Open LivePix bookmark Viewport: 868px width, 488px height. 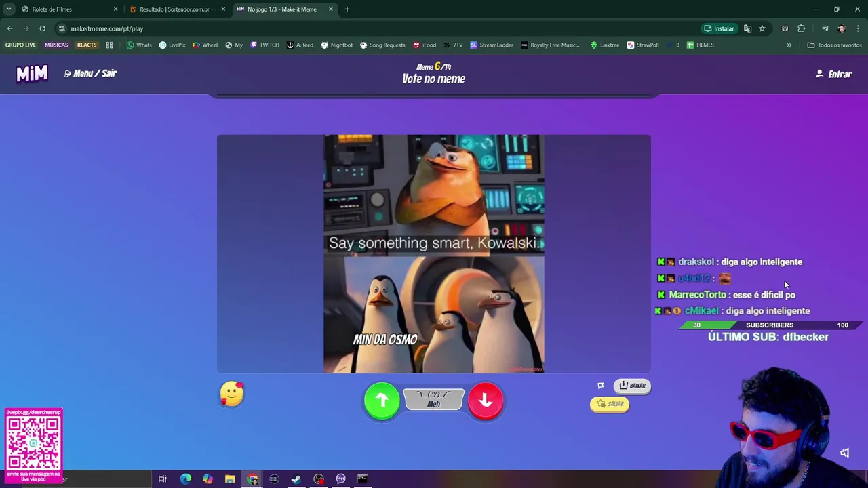tap(172, 45)
